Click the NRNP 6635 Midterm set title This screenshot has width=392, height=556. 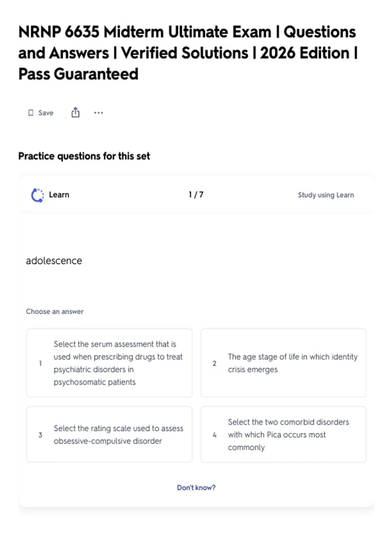[188, 53]
